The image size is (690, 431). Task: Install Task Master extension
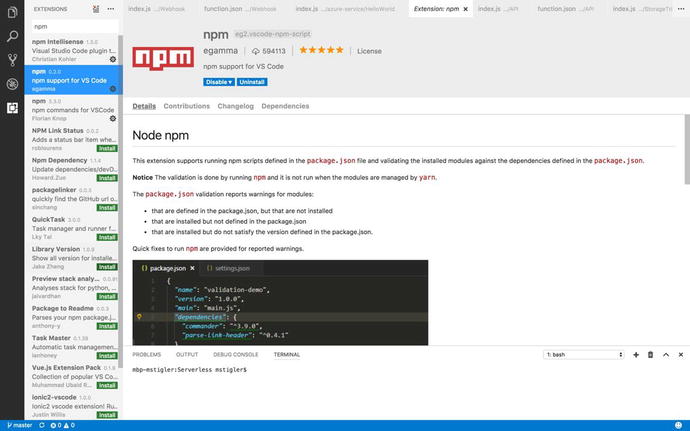107,356
